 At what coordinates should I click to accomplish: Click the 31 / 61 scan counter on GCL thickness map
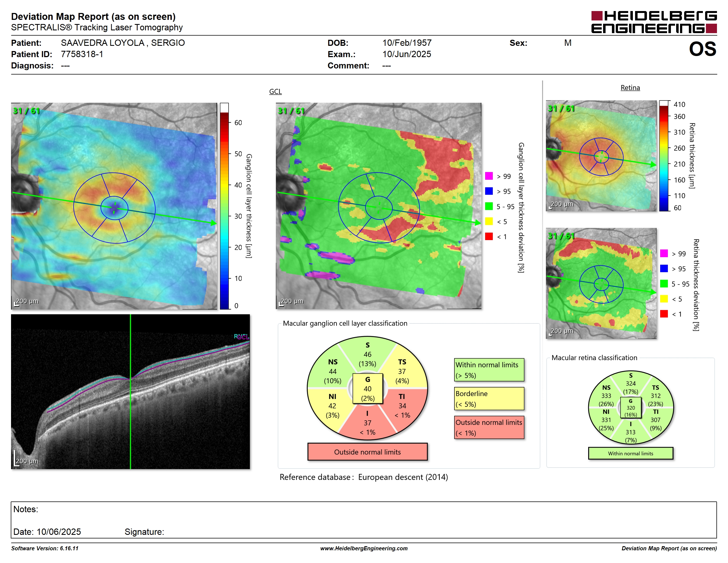[x=26, y=111]
